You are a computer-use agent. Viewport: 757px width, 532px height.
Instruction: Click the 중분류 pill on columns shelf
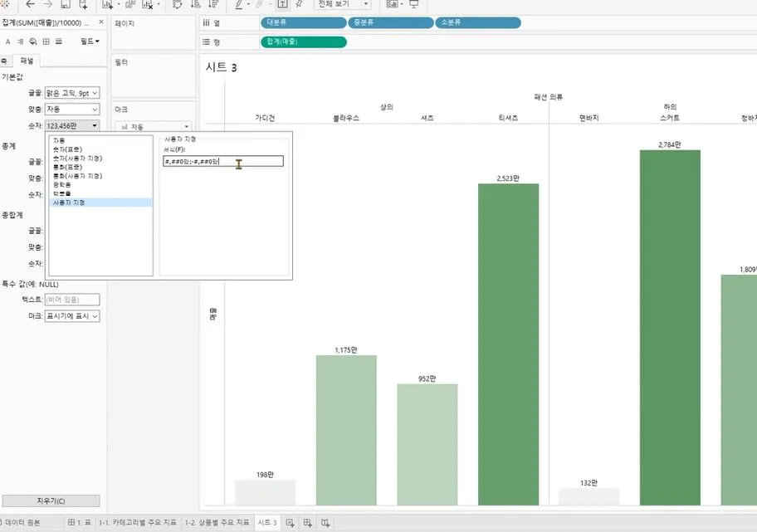391,22
